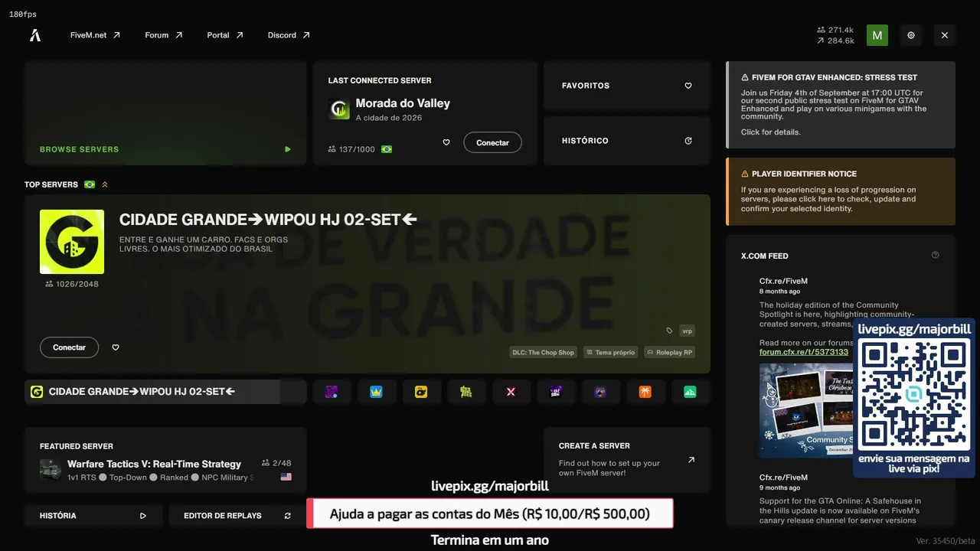This screenshot has height=551, width=980.
Task: Select the green mountain server icon
Action: [x=691, y=392]
